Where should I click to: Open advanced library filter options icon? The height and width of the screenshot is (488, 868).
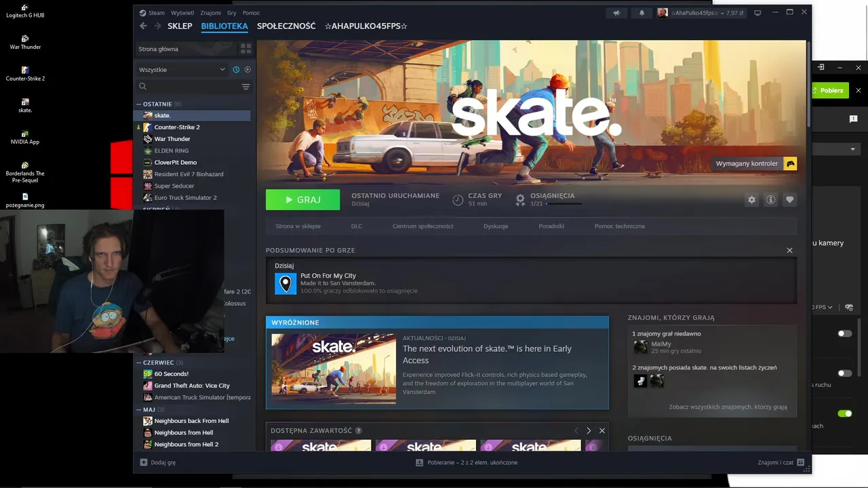[245, 87]
